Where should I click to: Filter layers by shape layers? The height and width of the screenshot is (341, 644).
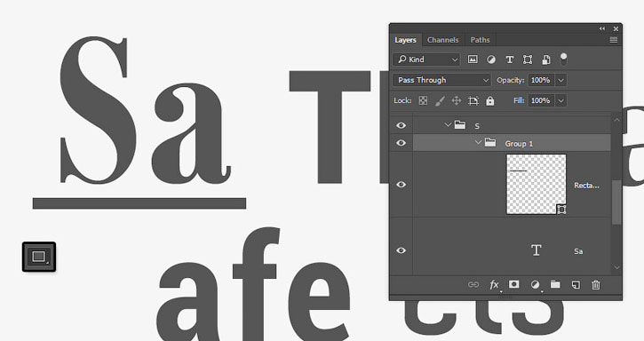(528, 59)
